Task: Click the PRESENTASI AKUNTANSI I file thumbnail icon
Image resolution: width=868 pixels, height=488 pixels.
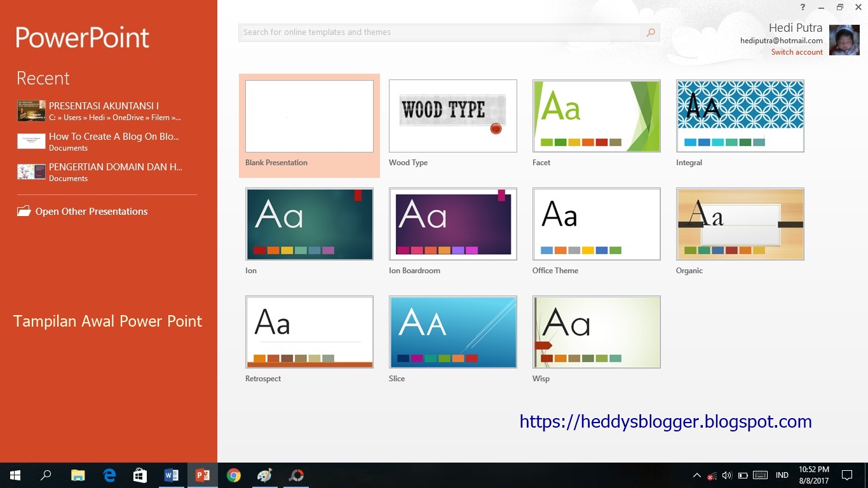Action: tap(31, 111)
